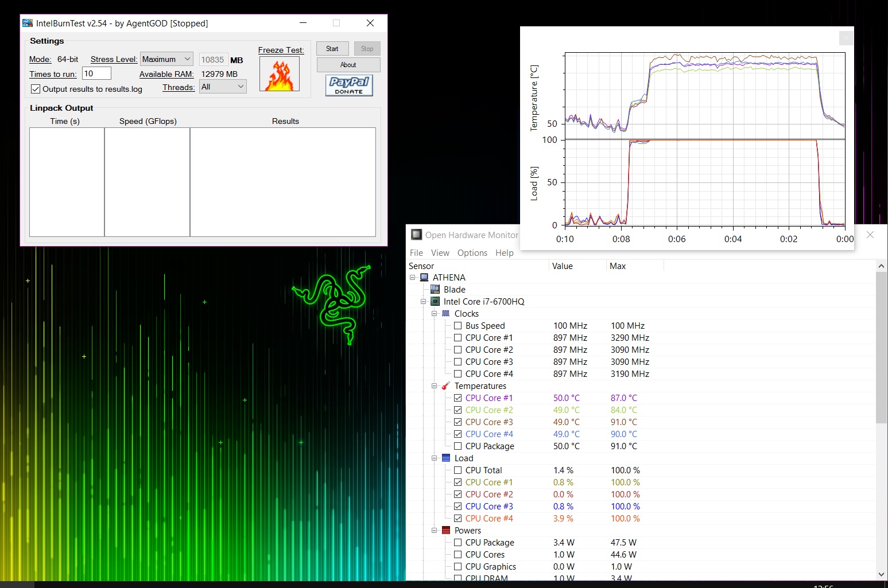Open the View menu
888x588 pixels.
coord(440,253)
